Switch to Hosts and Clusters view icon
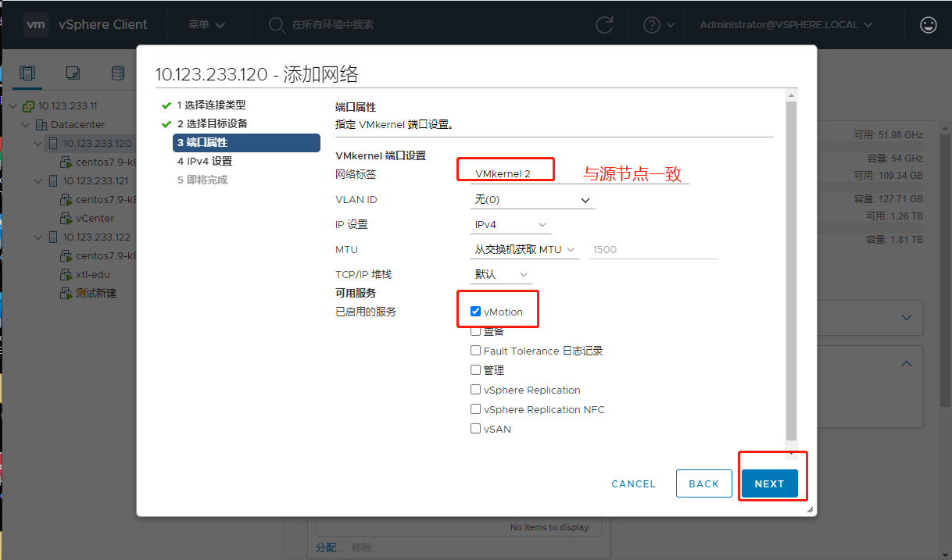This screenshot has width=952, height=560. coord(27,73)
